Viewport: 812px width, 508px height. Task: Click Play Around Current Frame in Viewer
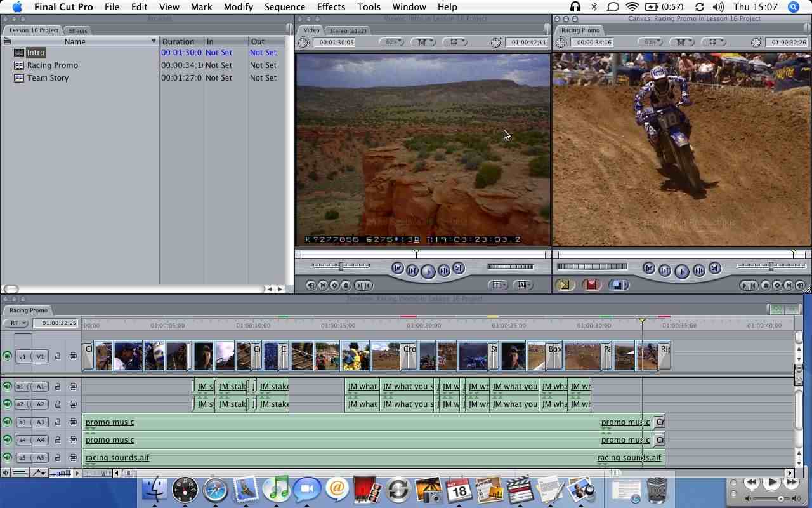(444, 271)
